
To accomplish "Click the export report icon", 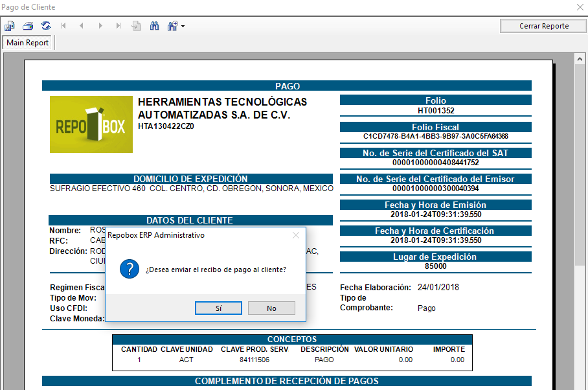I will 9,26.
